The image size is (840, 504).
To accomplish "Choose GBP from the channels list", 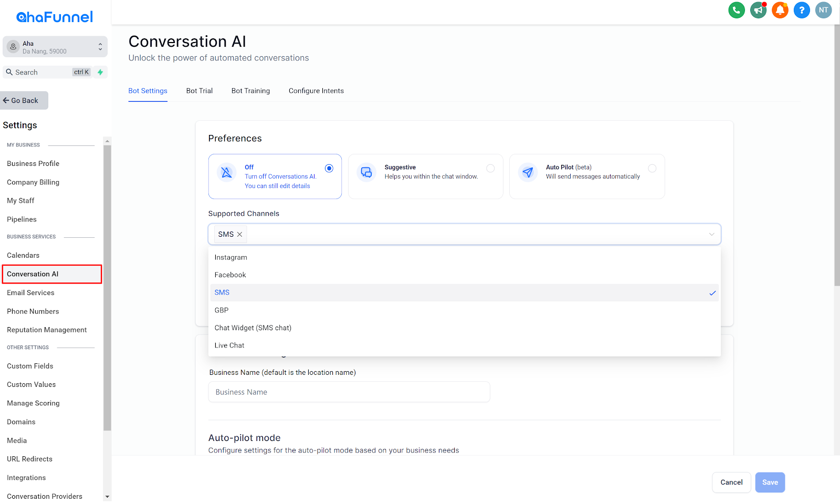I will click(x=465, y=310).
